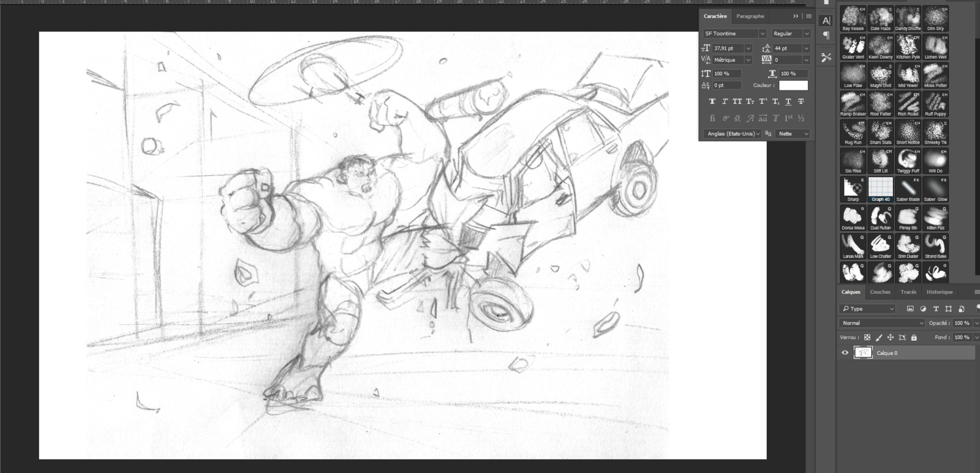Click vertical scale 100 % field

point(727,73)
